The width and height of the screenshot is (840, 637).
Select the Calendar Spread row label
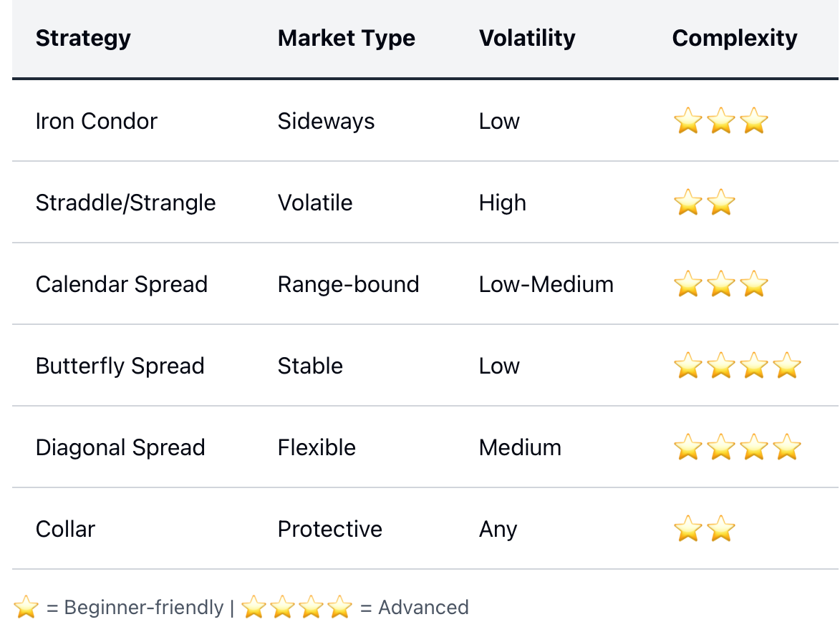click(122, 284)
